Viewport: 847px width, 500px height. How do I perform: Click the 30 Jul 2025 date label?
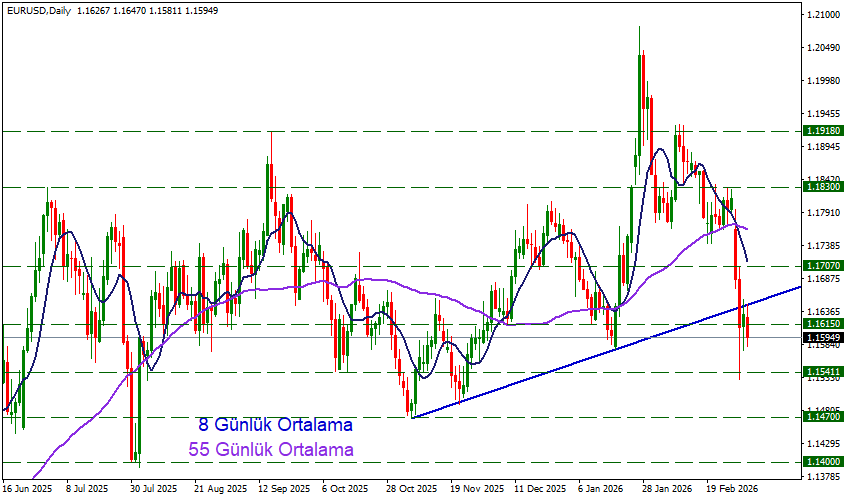[151, 490]
